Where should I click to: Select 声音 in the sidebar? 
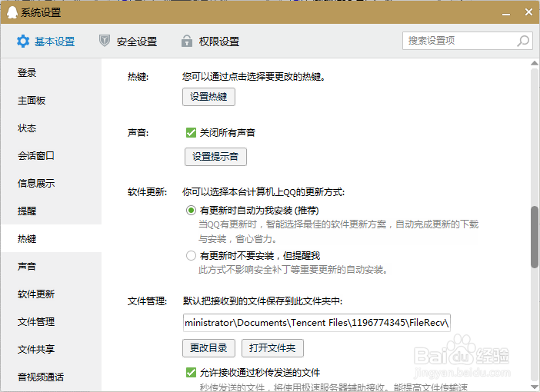point(51,267)
